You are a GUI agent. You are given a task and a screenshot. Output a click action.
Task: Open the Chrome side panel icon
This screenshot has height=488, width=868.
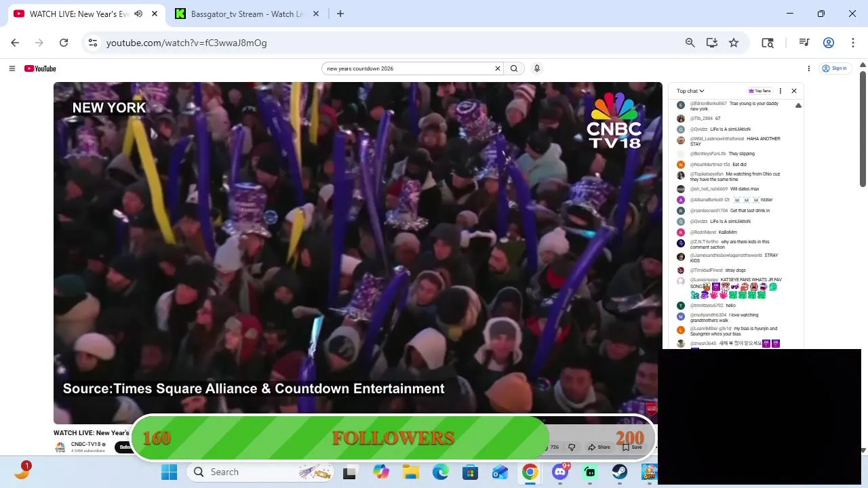point(768,43)
